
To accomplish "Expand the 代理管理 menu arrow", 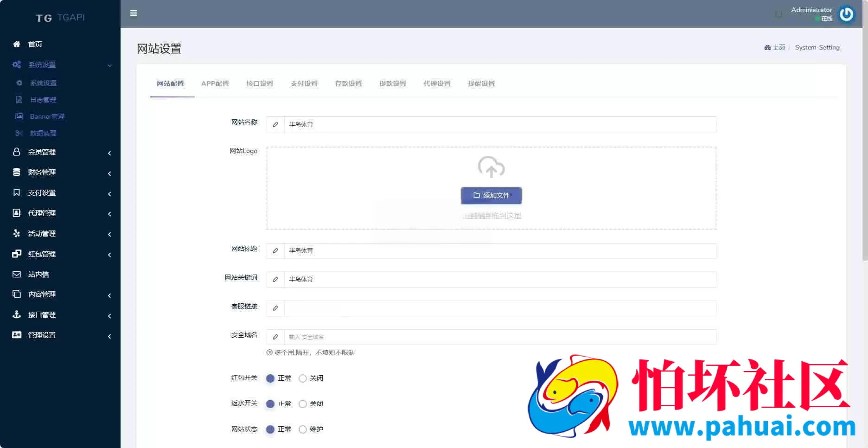I will point(109,214).
